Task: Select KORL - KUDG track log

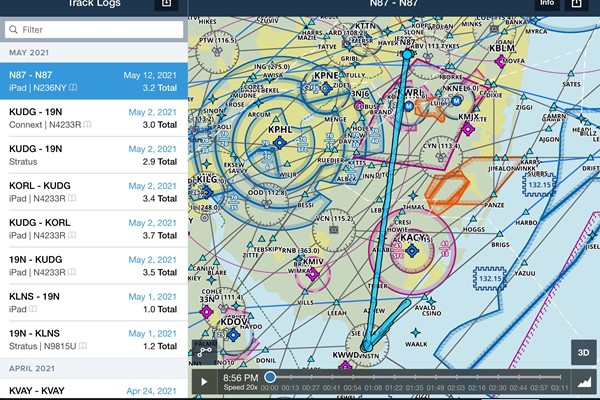Action: tap(93, 192)
